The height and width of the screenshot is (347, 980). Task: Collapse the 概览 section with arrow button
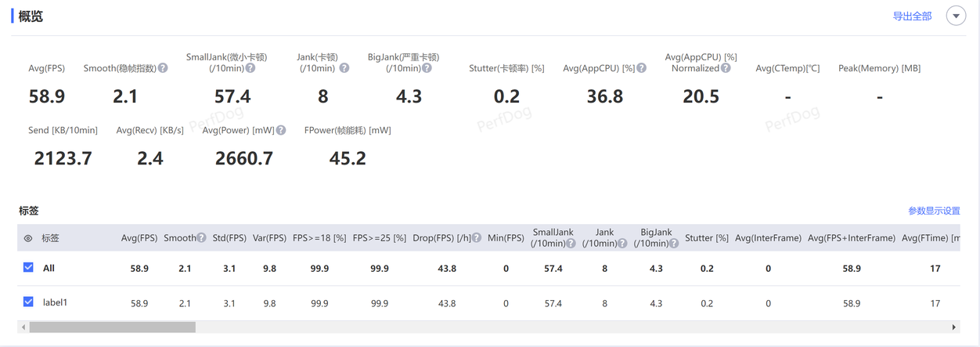click(x=956, y=16)
